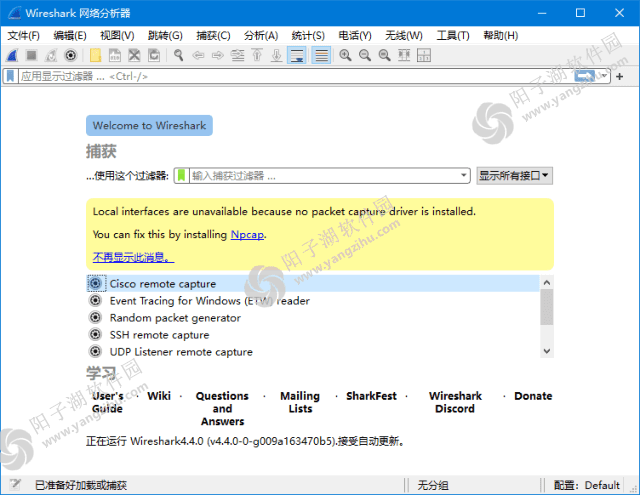Reset text to normal size icon

(384, 55)
